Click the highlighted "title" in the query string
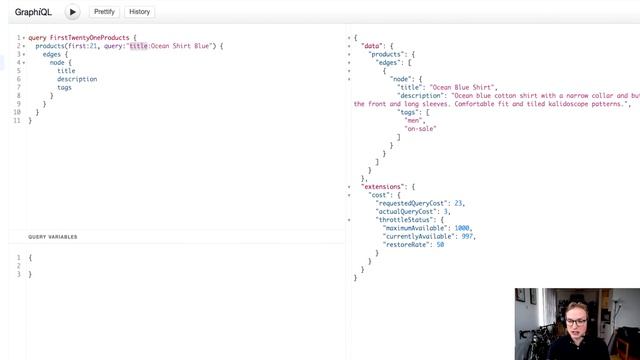The image size is (640, 360). [x=138, y=46]
